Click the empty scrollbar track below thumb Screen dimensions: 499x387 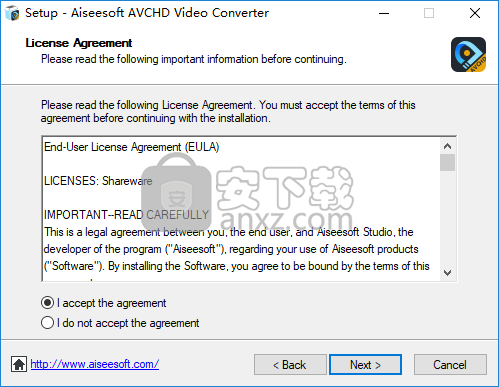(447, 218)
